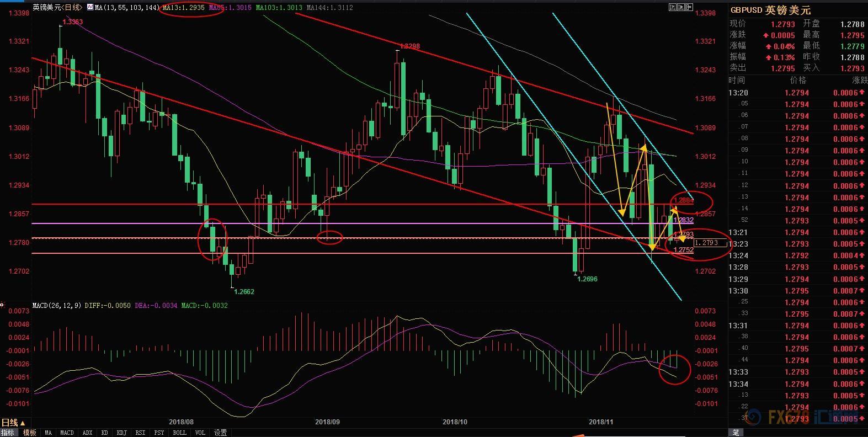Click the first chart toolbar icon at top right

672,7
